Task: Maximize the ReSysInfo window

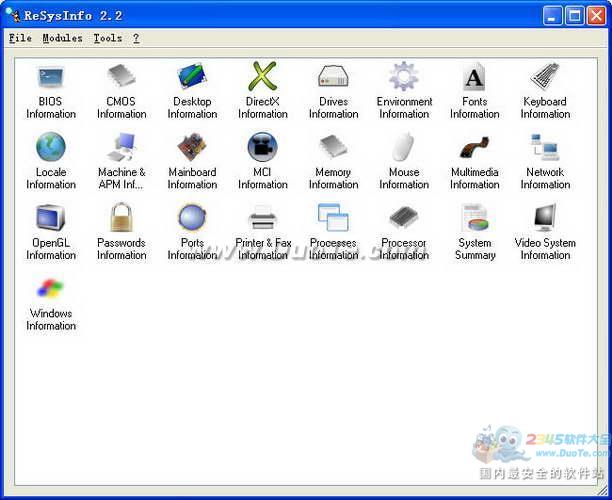Action: tap(574, 15)
